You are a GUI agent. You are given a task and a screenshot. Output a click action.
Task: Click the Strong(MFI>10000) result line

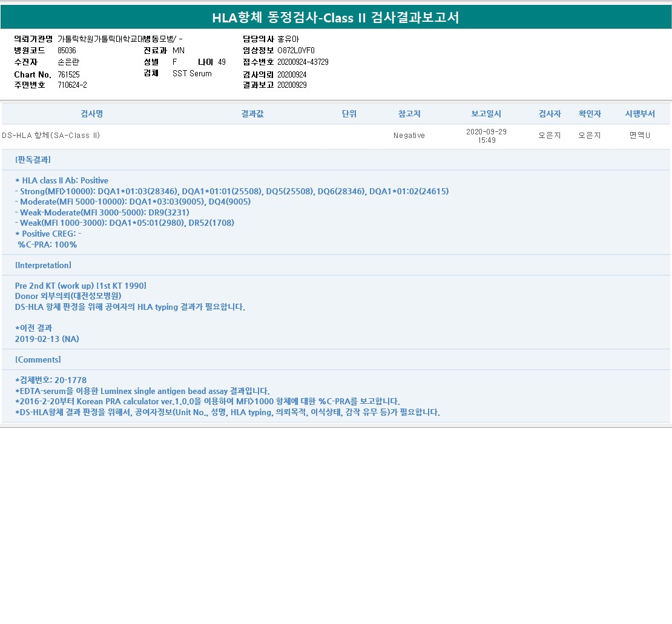coord(232,191)
